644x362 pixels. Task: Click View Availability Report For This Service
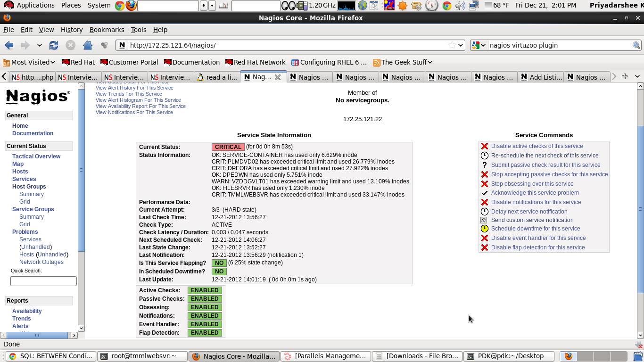click(140, 106)
